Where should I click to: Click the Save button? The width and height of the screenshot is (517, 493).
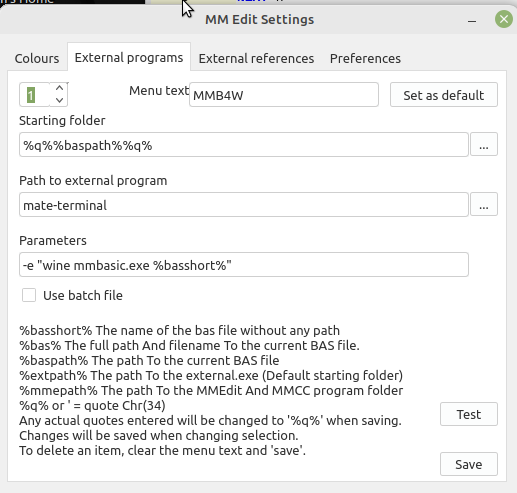click(x=469, y=464)
